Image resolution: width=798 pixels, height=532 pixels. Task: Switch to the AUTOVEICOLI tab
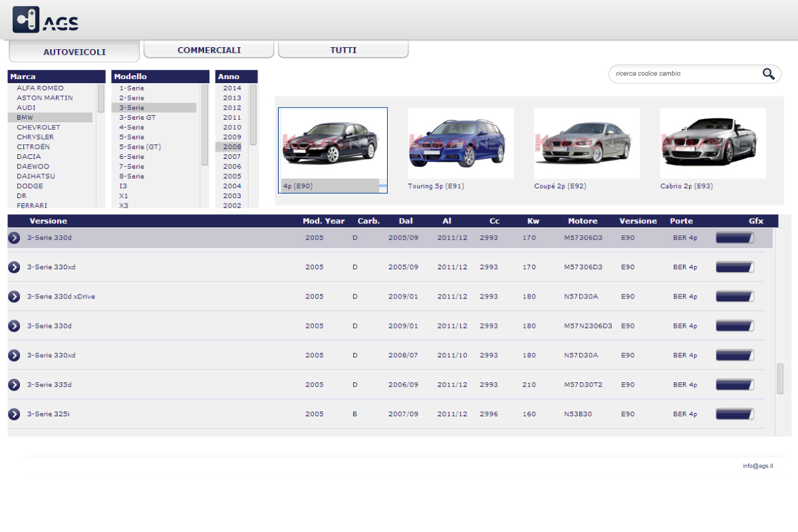(74, 52)
